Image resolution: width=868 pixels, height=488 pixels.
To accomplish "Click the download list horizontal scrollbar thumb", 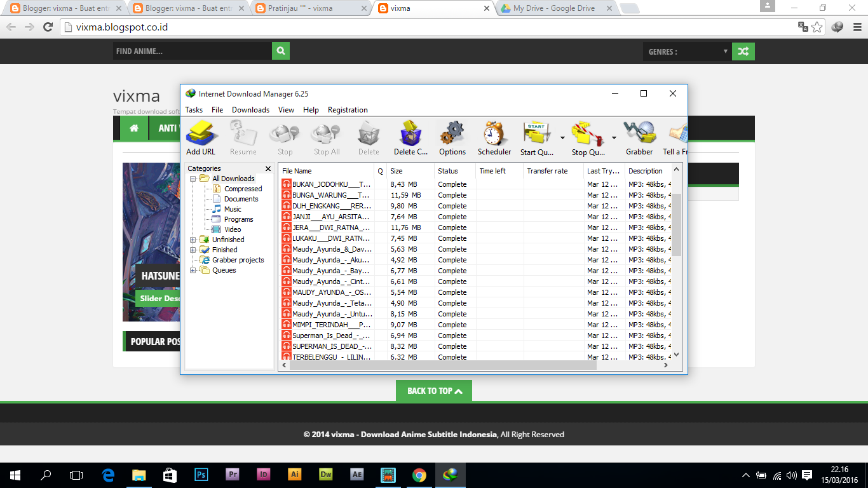I will tap(443, 365).
